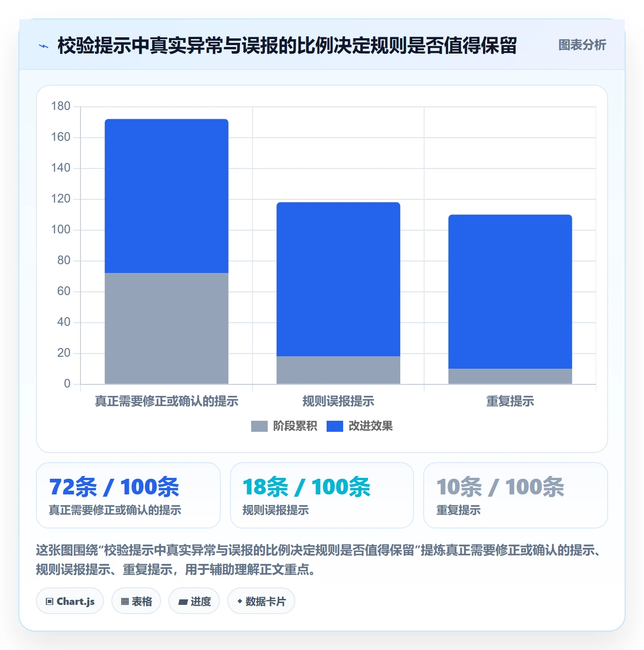Screen dimensions: 644x650
Task: Click the Chart.js tag chip
Action: click(x=70, y=601)
